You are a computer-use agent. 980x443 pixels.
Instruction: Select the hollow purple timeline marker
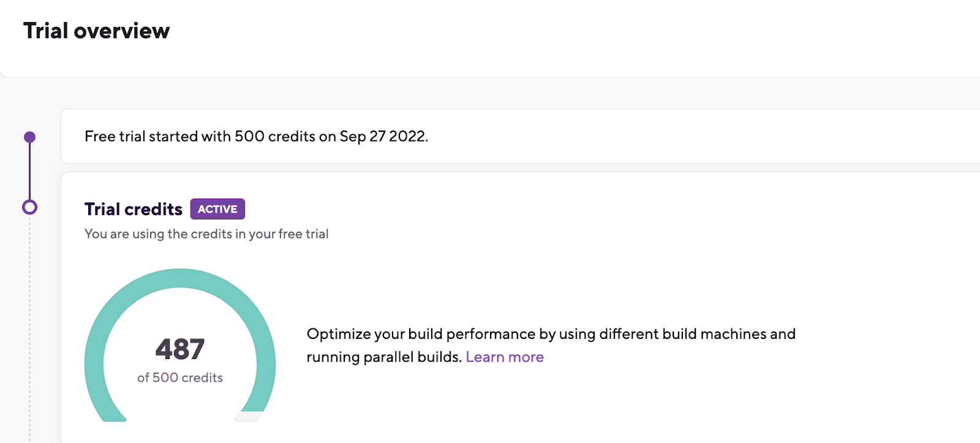tap(29, 207)
